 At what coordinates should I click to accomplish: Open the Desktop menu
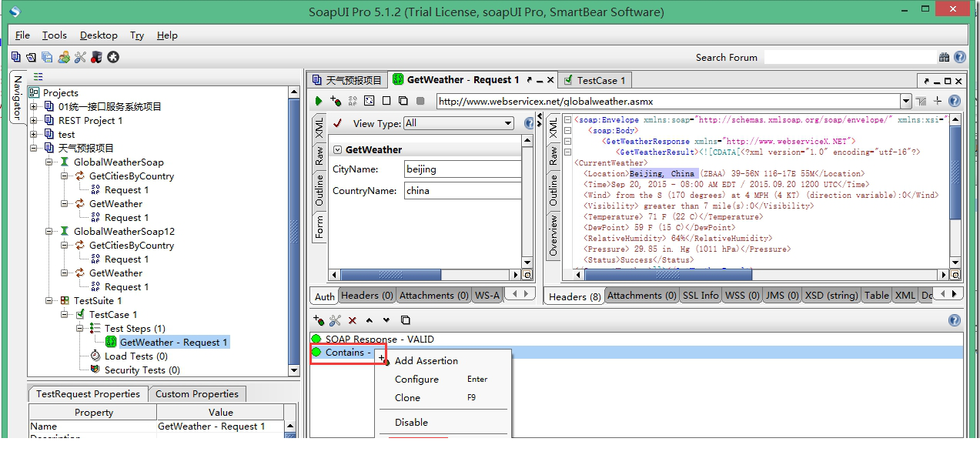click(99, 35)
